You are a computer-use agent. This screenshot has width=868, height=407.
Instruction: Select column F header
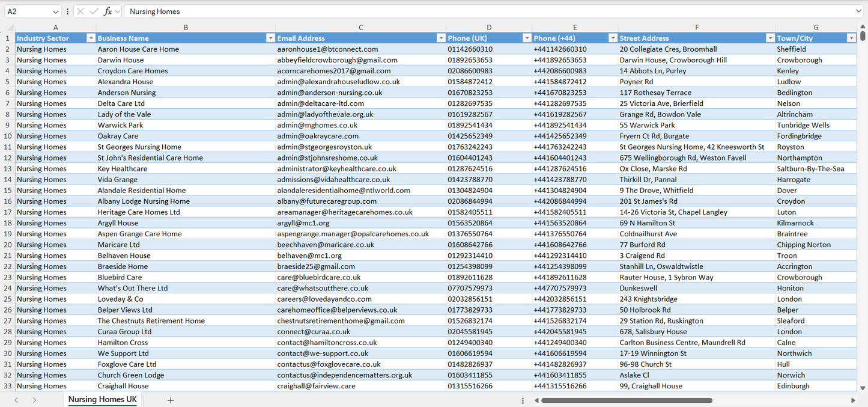point(697,28)
